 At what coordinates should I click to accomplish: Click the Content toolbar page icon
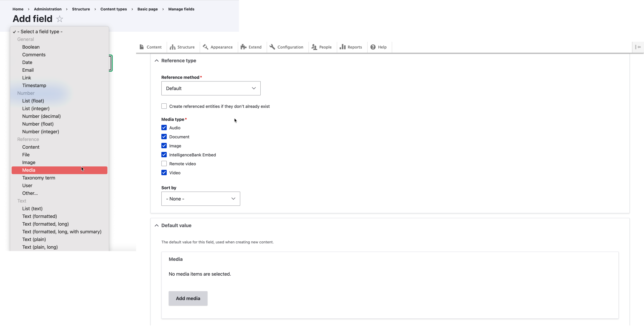click(x=142, y=47)
